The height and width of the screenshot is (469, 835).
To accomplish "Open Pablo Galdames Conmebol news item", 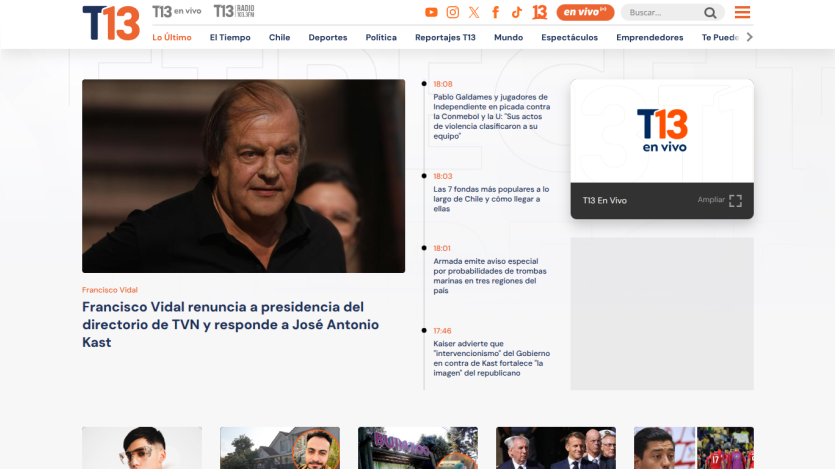I will pyautogui.click(x=492, y=117).
